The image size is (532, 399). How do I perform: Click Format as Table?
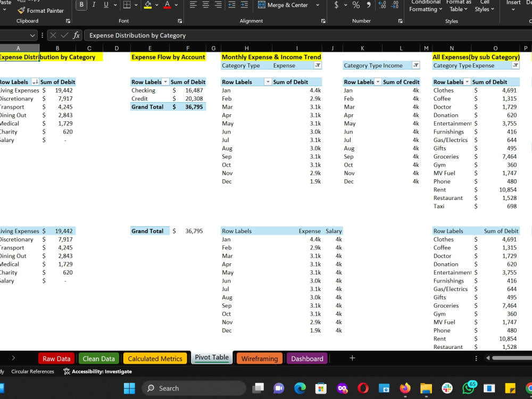coord(458,6)
